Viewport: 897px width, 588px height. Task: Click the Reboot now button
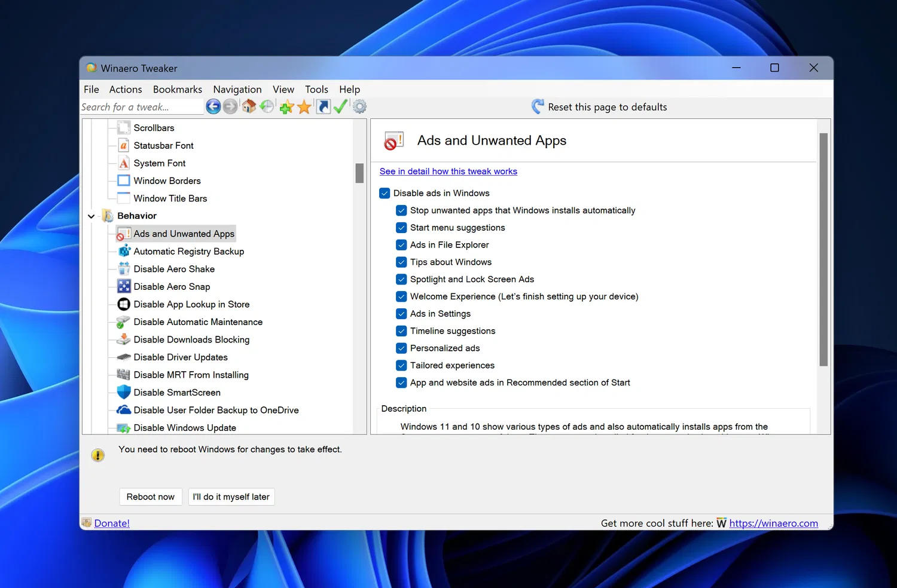point(151,497)
